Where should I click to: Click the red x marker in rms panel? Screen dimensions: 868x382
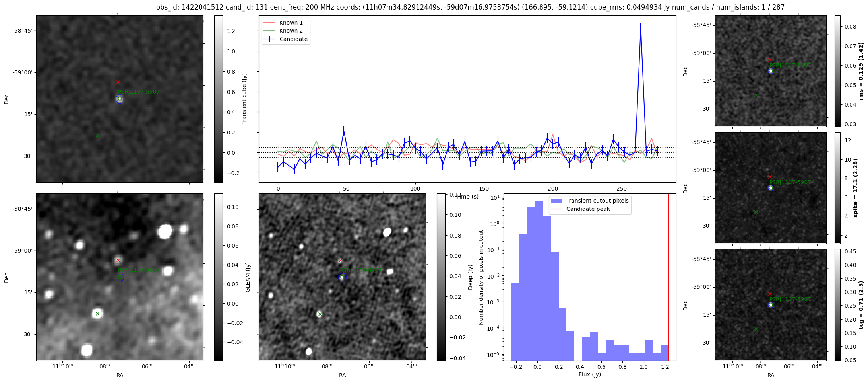click(770, 60)
